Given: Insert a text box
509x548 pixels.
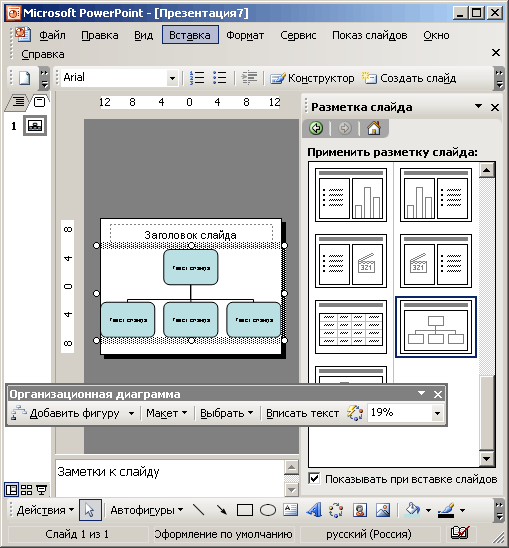Looking at the screenshot, I should [291, 510].
